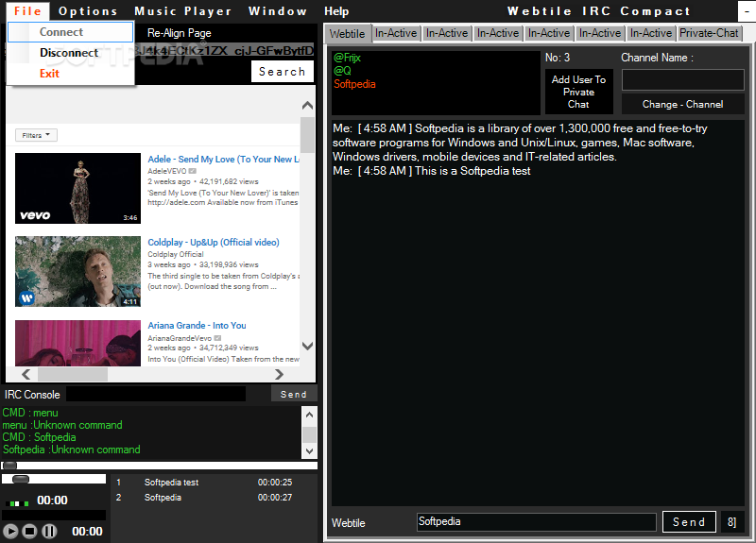The image size is (756, 543).
Task: Open the Options menu
Action: tap(88, 11)
